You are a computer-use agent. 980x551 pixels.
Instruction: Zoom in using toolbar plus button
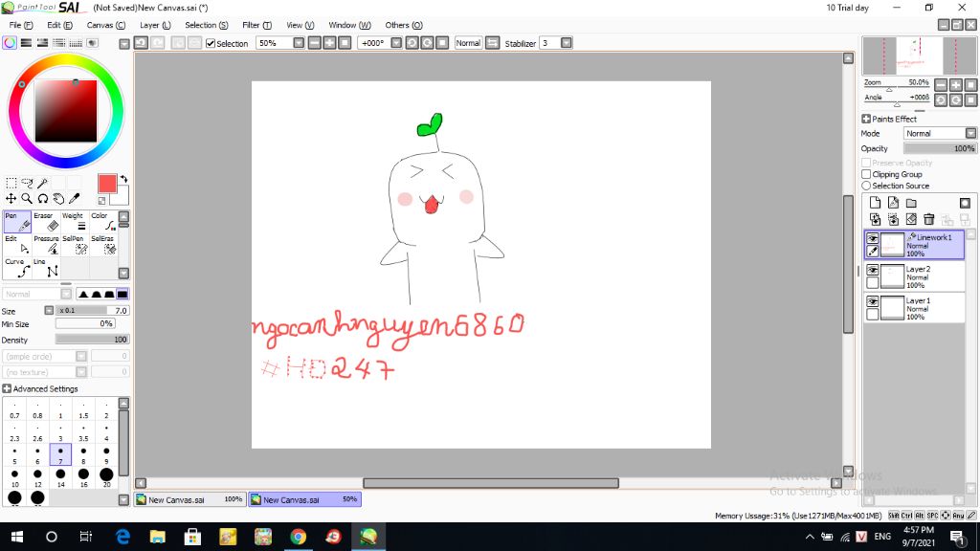pos(329,43)
